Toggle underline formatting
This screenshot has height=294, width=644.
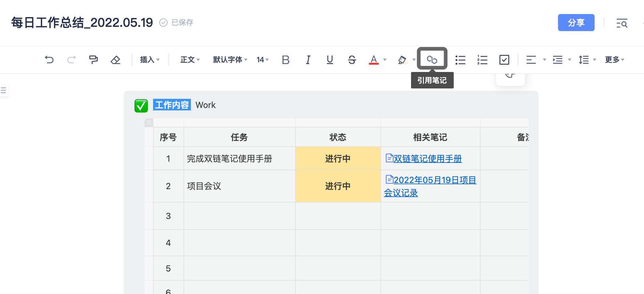329,60
